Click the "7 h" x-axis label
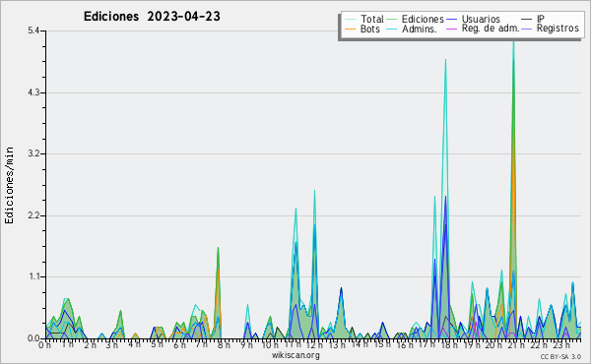Image resolution: width=591 pixels, height=364 pixels. point(201,344)
